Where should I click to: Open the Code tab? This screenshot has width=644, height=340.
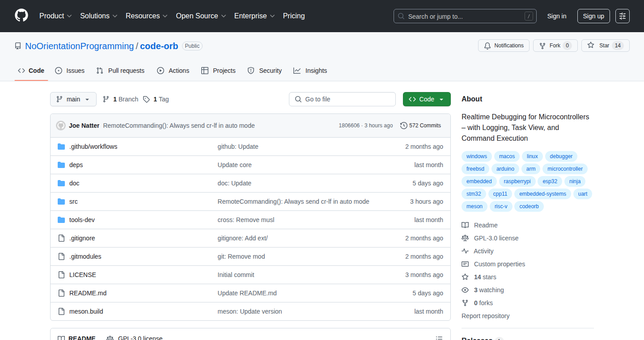pos(31,71)
